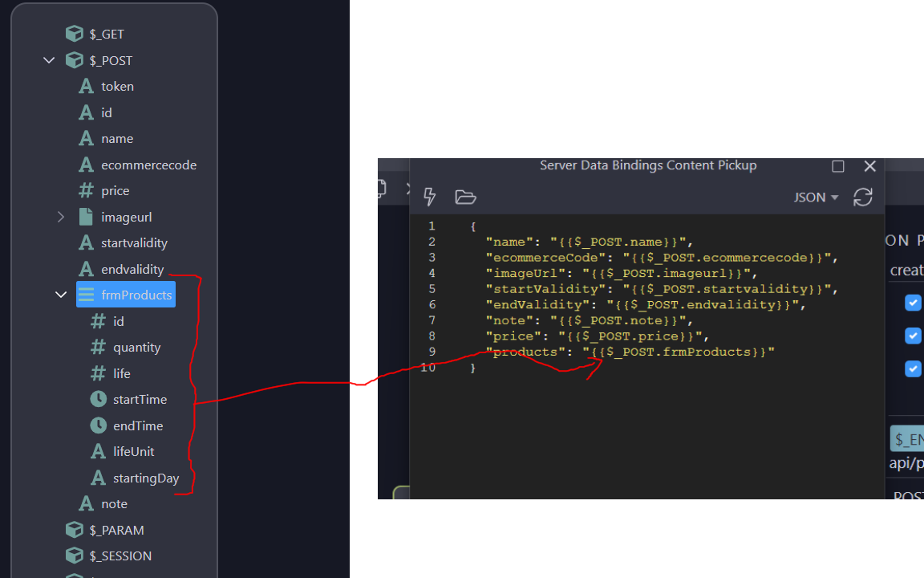Toggle the second checkbox in right panel
924x578 pixels.
pyautogui.click(x=912, y=336)
